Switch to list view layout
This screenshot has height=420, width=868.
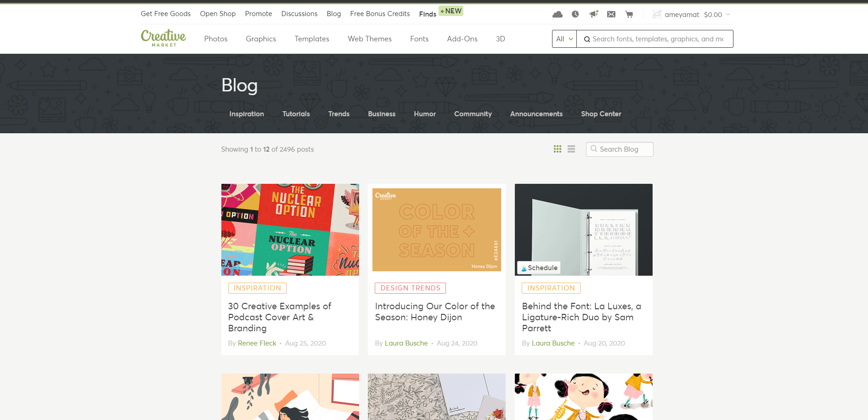click(571, 149)
